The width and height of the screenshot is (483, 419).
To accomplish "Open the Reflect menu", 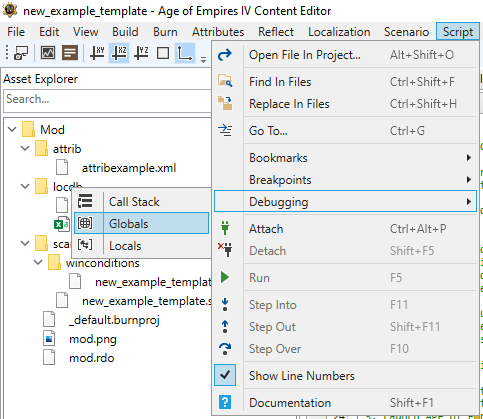I will (x=276, y=32).
